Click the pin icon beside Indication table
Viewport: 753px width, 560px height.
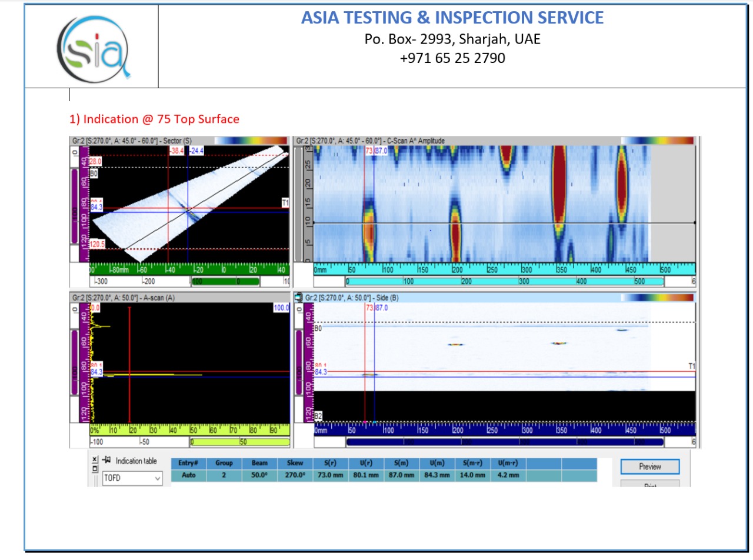(106, 461)
